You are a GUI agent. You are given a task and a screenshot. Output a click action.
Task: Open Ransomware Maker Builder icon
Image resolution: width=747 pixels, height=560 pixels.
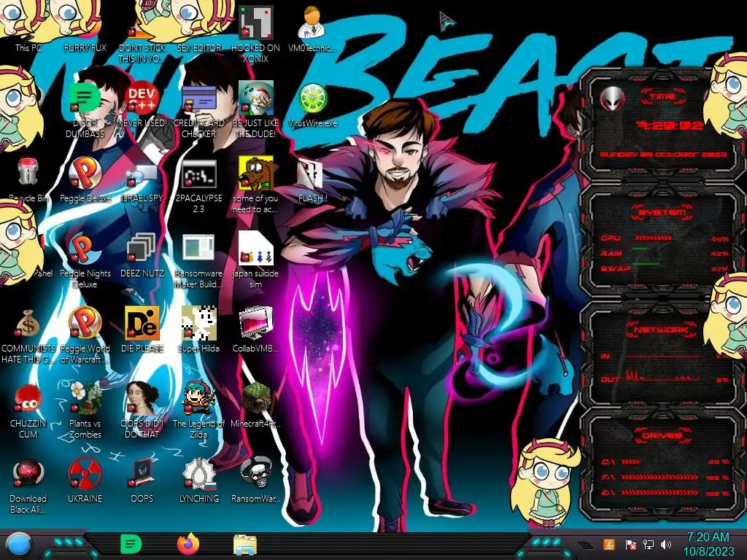[x=198, y=248]
